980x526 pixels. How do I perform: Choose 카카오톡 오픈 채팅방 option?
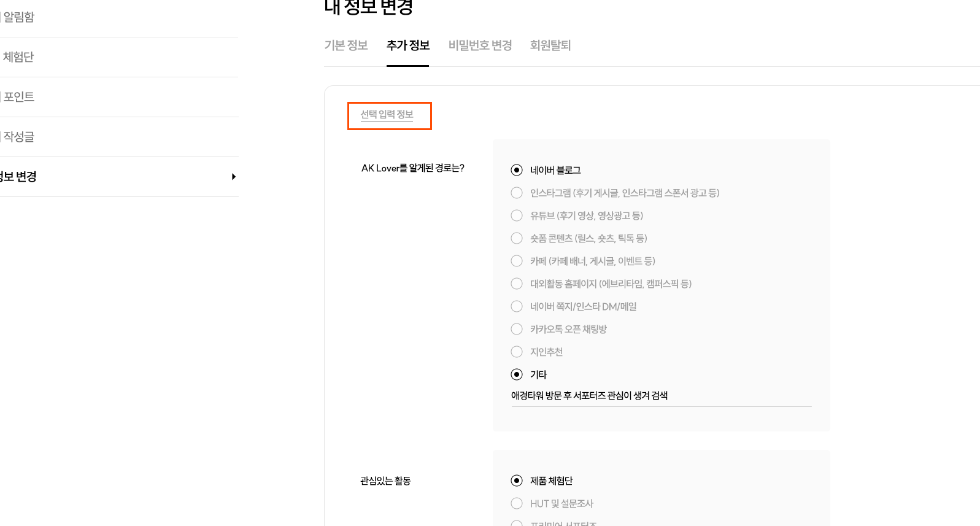[517, 329]
